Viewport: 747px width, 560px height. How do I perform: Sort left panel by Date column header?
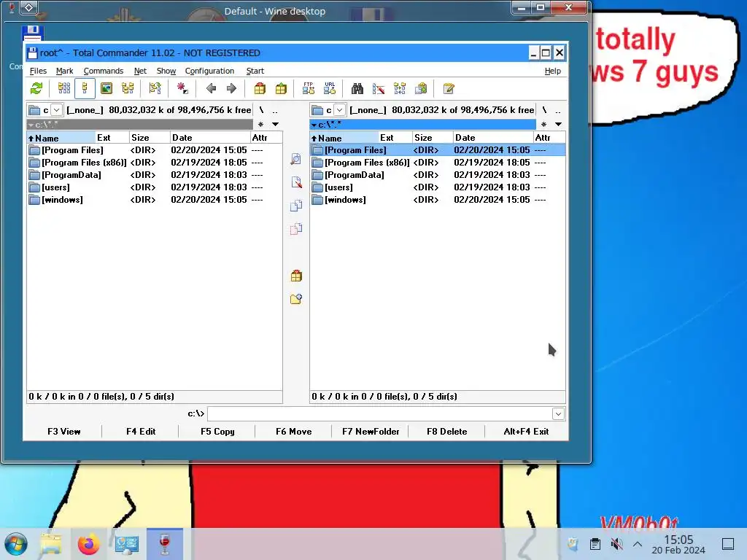210,138
